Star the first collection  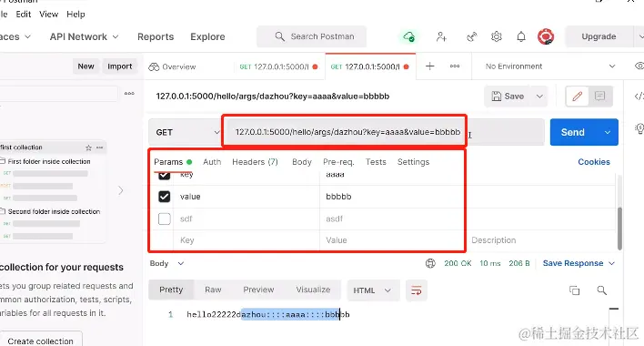click(88, 148)
